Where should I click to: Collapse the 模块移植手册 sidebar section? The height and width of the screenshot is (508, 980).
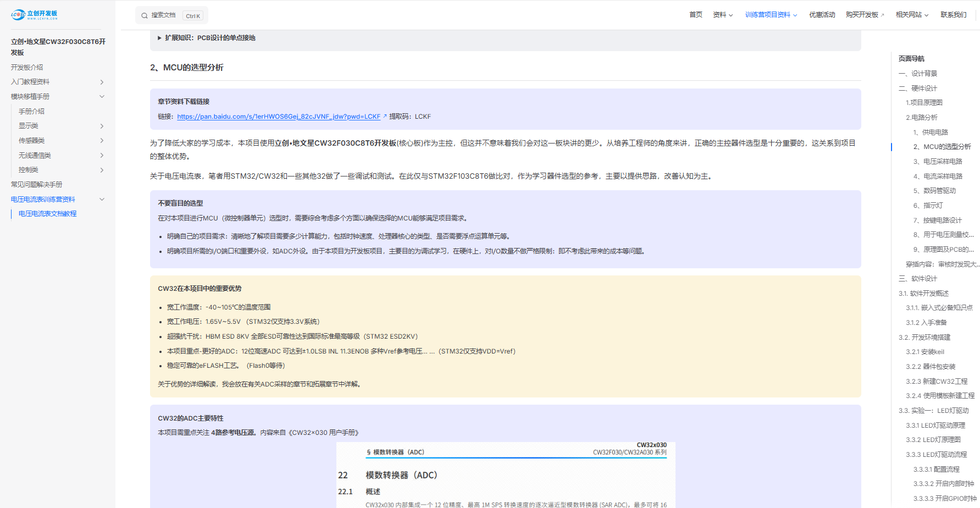click(x=102, y=97)
